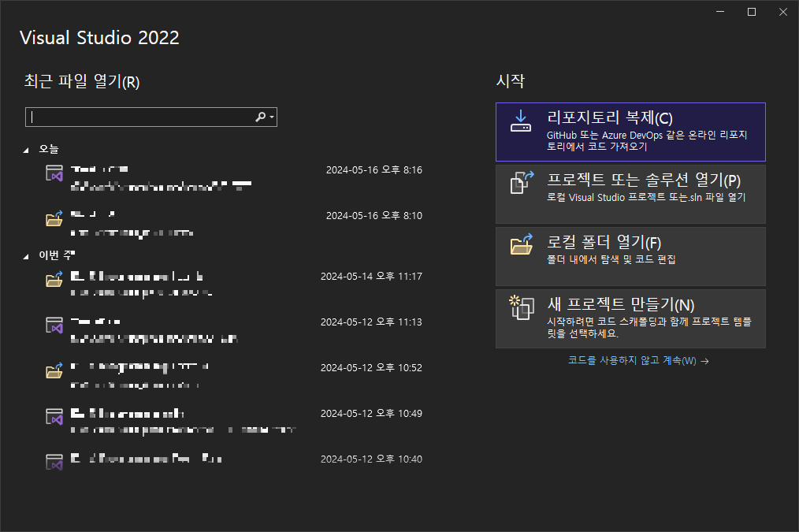This screenshot has width=799, height=532.
Task: Open the solution dated 2024-05-12 오후 11:13
Action: point(234,329)
